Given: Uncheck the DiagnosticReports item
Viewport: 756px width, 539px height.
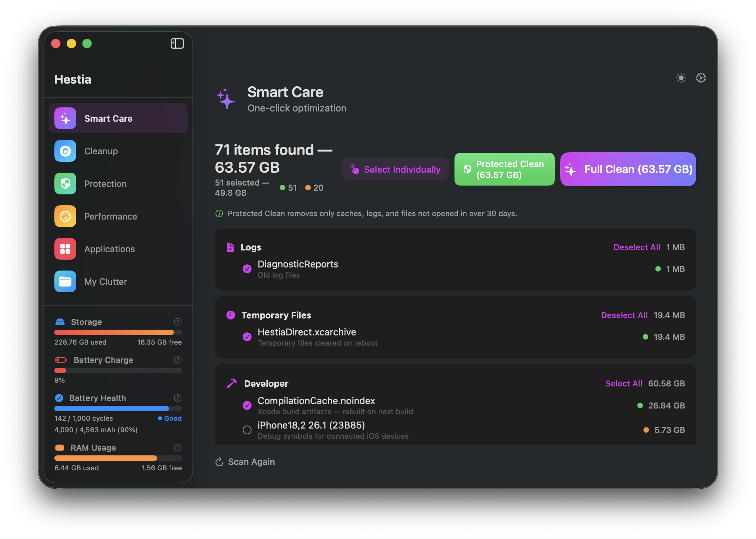Looking at the screenshot, I should click(x=247, y=269).
